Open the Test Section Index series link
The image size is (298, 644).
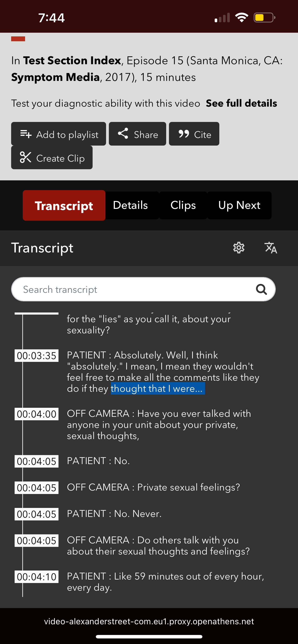click(72, 61)
